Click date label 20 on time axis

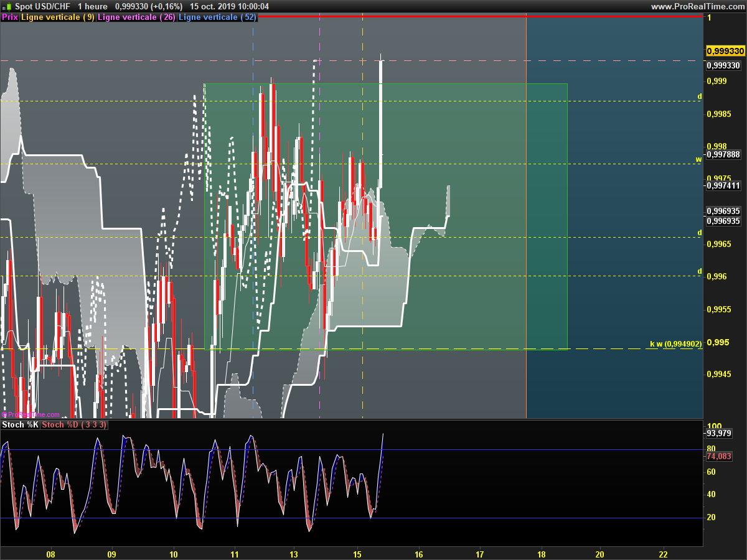coord(600,554)
